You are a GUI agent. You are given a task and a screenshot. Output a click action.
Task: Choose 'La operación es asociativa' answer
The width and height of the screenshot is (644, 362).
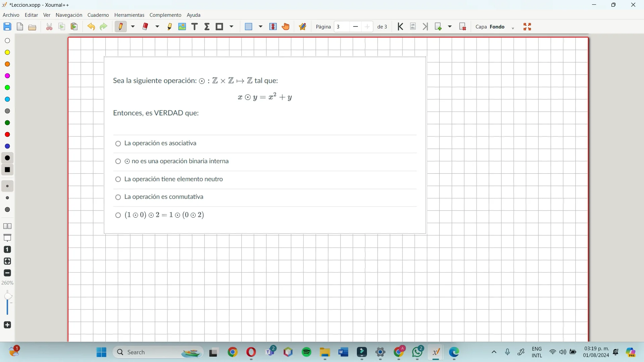(x=118, y=144)
